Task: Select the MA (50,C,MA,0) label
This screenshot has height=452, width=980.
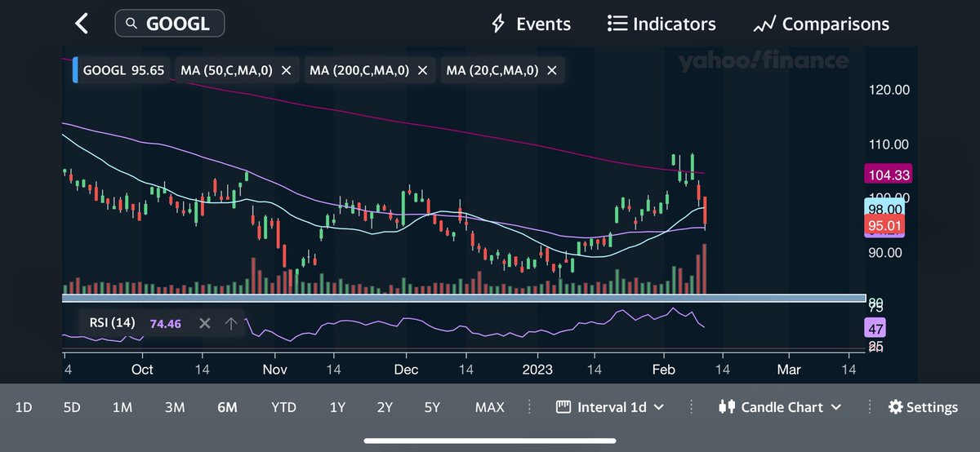Action: point(226,71)
